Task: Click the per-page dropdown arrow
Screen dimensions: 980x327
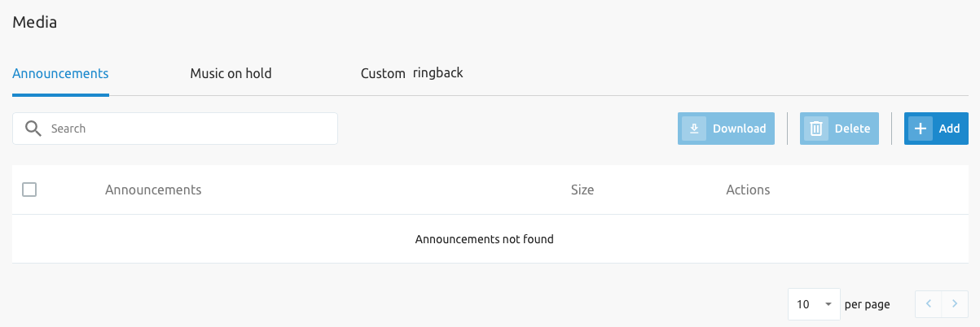Action: [x=828, y=304]
